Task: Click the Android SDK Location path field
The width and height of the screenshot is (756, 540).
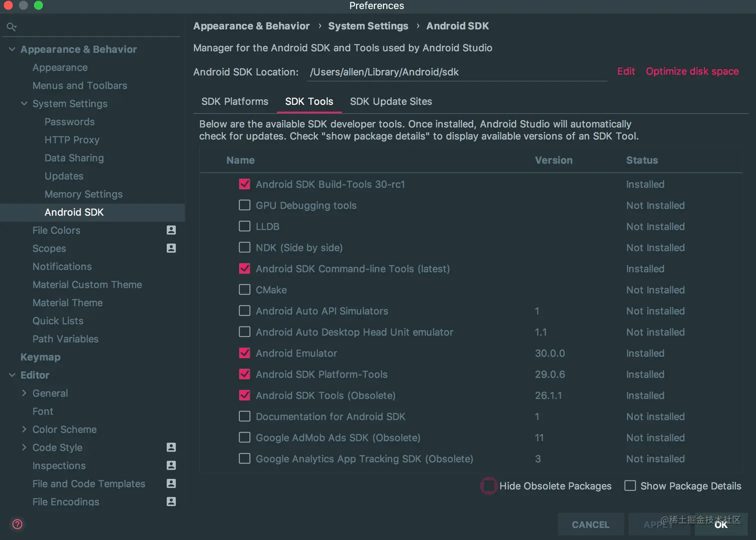Action: coord(457,72)
